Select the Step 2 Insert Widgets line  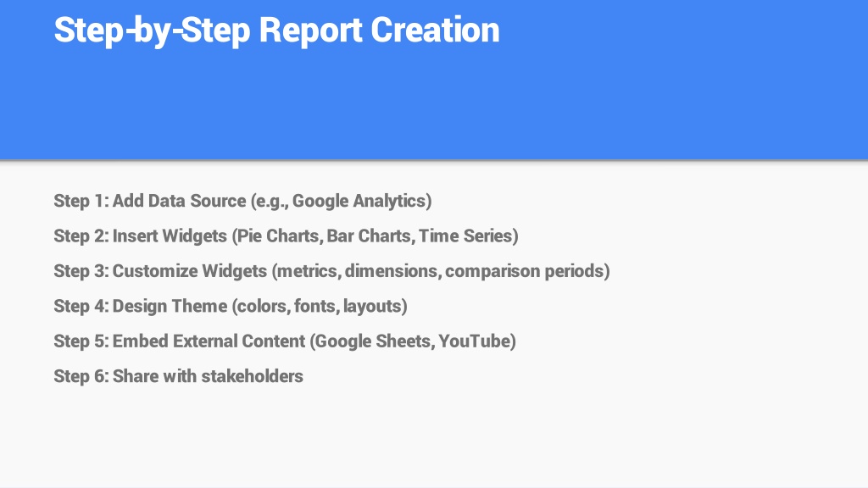(286, 236)
